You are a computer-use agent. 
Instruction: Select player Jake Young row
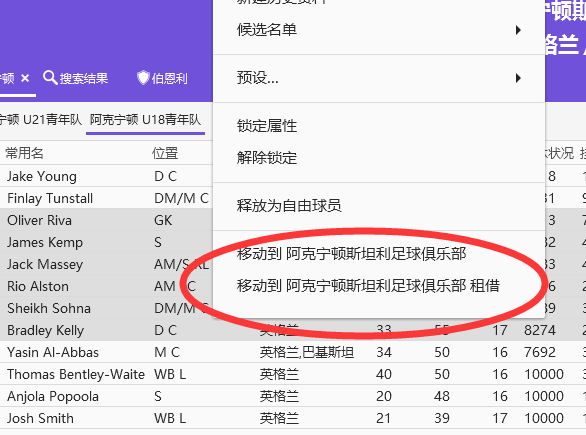[x=106, y=176]
